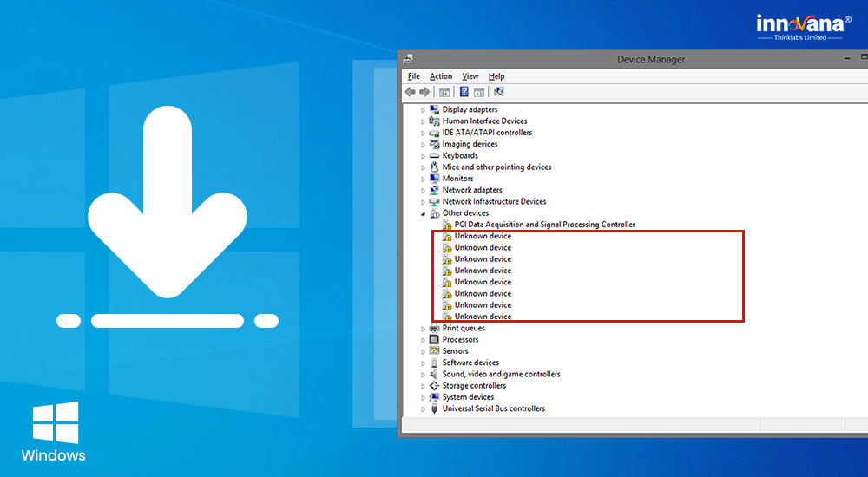Click the "System devices" label
Image resolution: width=868 pixels, height=477 pixels.
coord(468,397)
